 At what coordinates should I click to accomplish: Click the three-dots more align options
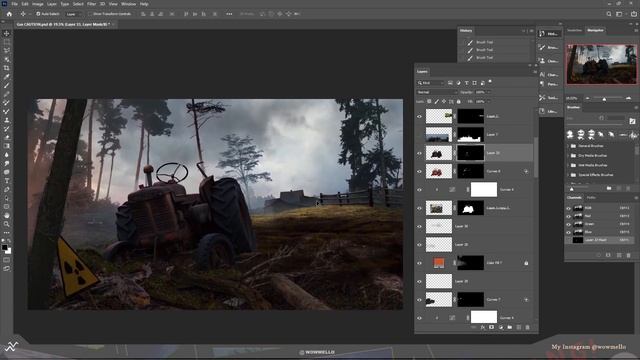[x=229, y=14]
